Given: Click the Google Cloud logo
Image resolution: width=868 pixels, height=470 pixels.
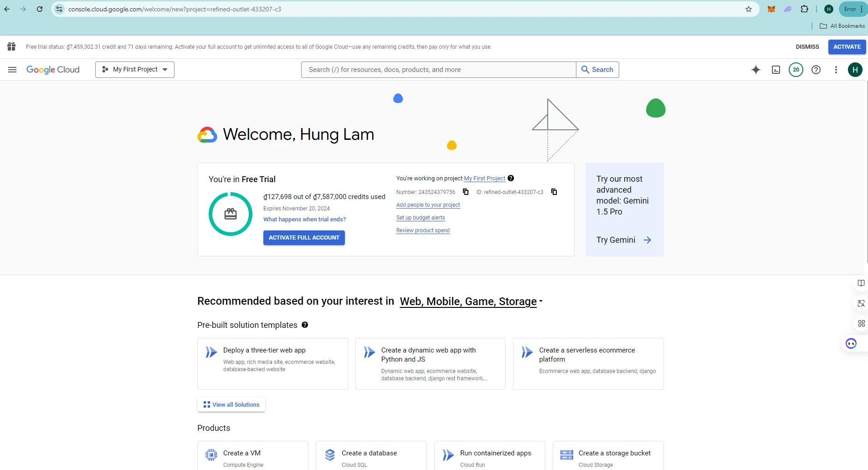Looking at the screenshot, I should coord(53,69).
